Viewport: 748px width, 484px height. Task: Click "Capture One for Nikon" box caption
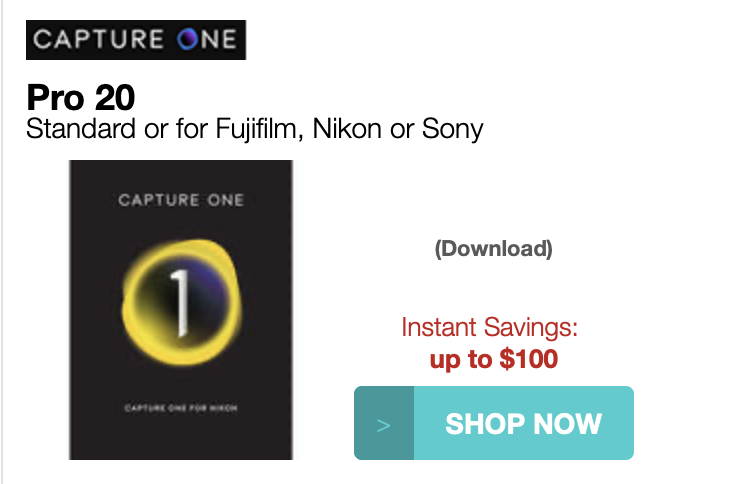tap(180, 407)
